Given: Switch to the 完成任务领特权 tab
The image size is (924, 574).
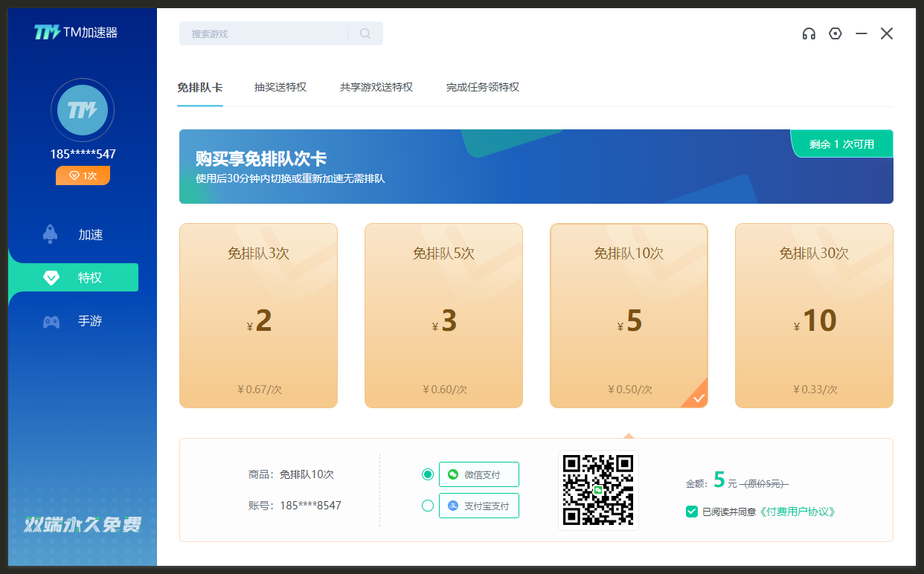Looking at the screenshot, I should 483,87.
